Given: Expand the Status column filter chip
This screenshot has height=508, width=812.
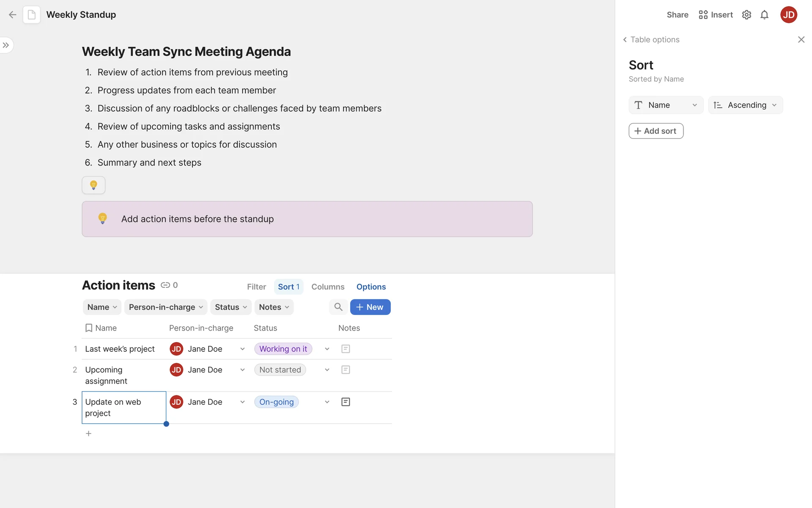Looking at the screenshot, I should [231, 307].
